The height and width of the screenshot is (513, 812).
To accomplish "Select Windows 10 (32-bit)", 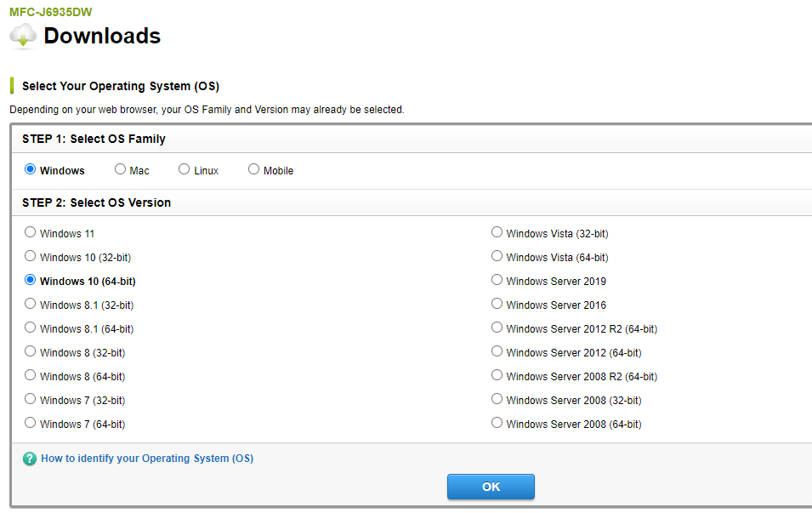I will pyautogui.click(x=30, y=256).
